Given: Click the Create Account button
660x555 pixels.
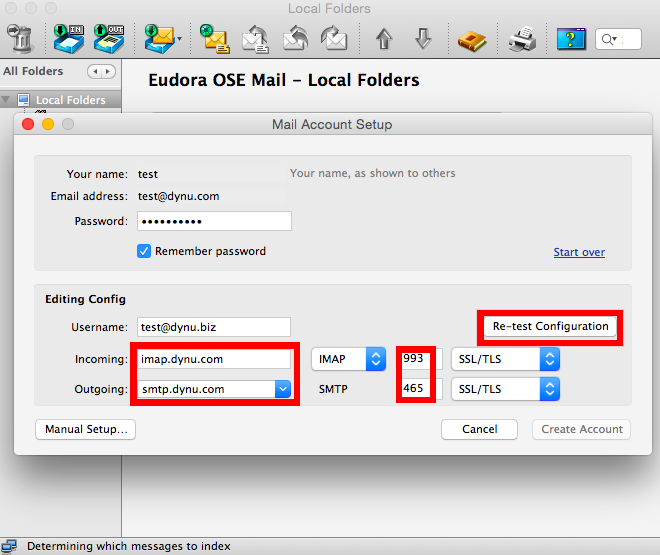Looking at the screenshot, I should 581,429.
